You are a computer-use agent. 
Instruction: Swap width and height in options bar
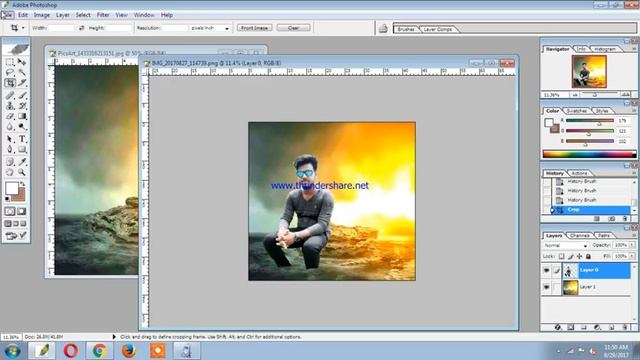(x=81, y=28)
